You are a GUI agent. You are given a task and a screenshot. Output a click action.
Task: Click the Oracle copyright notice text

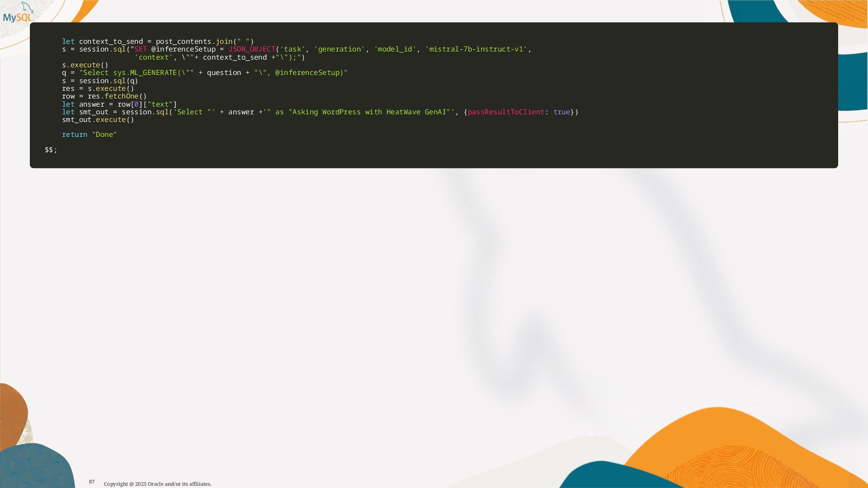pos(157,484)
